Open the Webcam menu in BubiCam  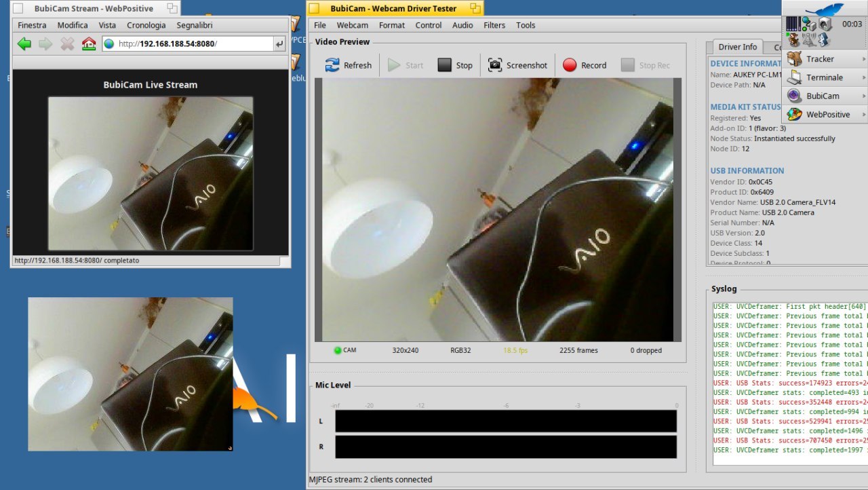(353, 25)
